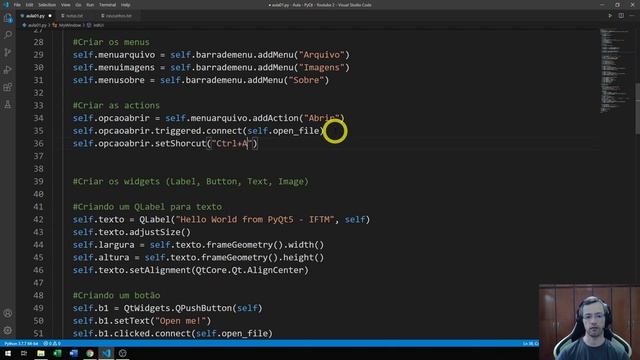Open the Extensions view
The width and height of the screenshot is (640, 360).
pos(8,87)
